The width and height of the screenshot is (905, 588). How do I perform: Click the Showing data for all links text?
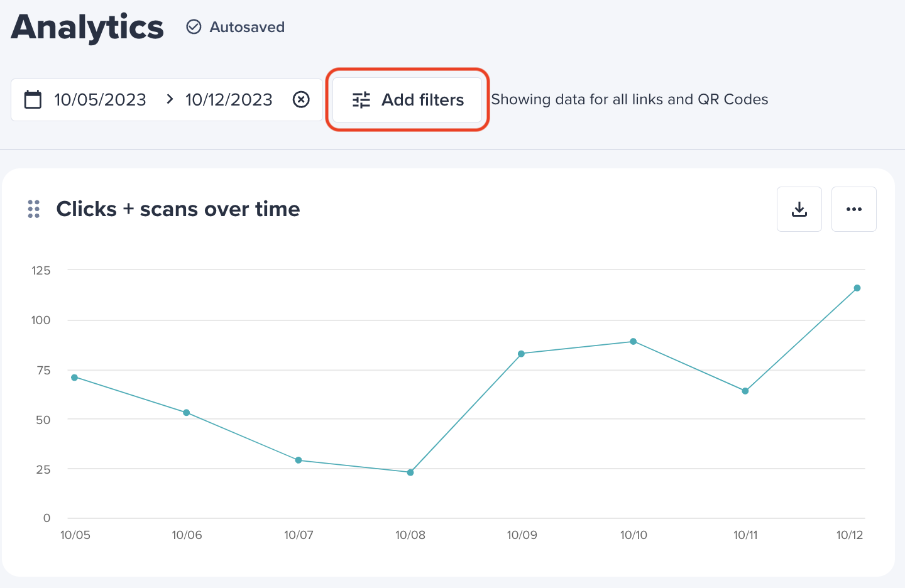click(630, 99)
